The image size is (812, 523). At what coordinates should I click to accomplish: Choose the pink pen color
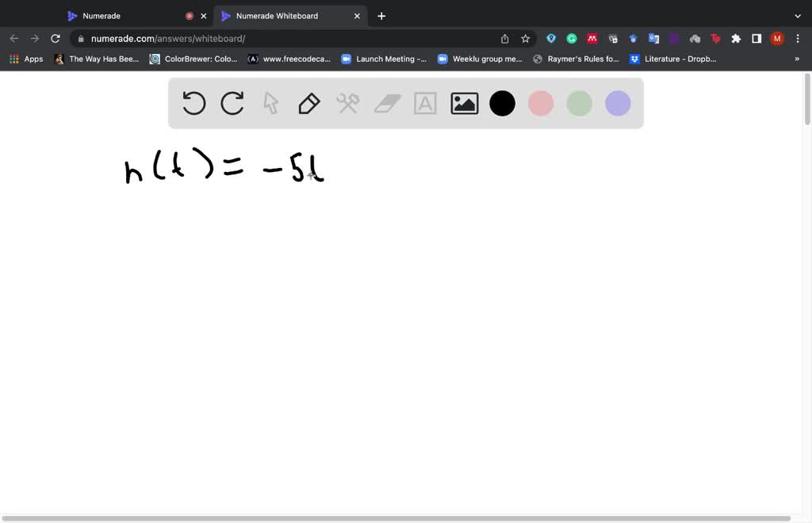pos(541,103)
